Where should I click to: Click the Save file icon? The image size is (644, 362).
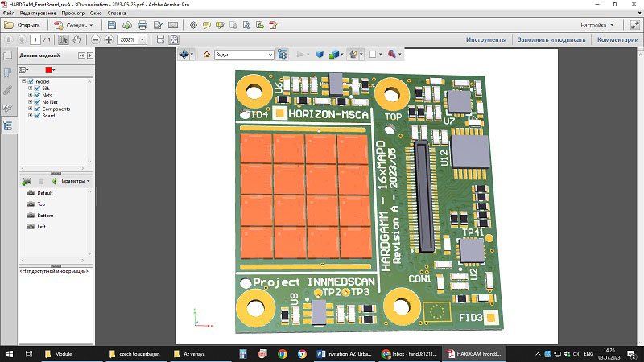click(x=112, y=25)
